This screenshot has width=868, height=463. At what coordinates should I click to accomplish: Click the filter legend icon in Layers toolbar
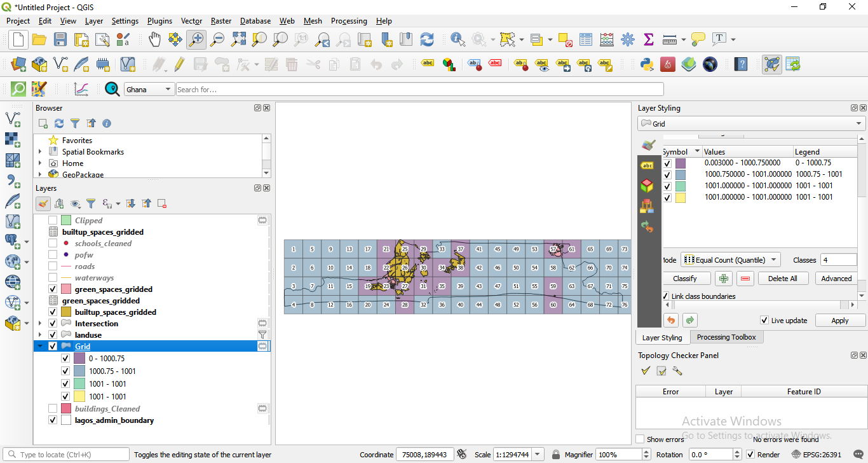pos(91,204)
